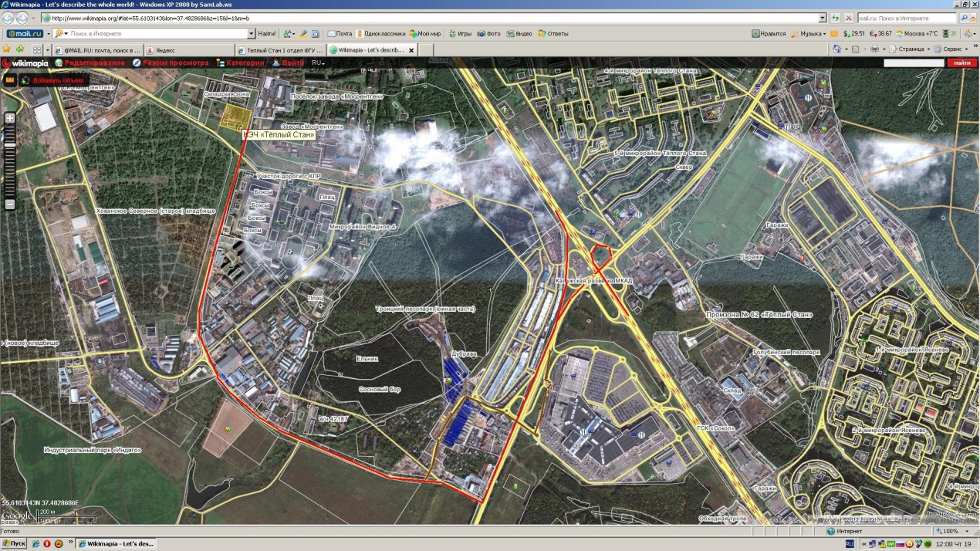Click the map zoom in plus button
Image resolution: width=980 pixels, height=551 pixels.
(x=9, y=118)
